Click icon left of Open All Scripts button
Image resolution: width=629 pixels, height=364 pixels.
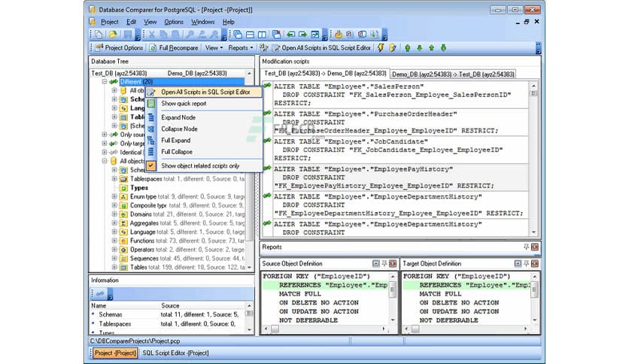[263, 47]
